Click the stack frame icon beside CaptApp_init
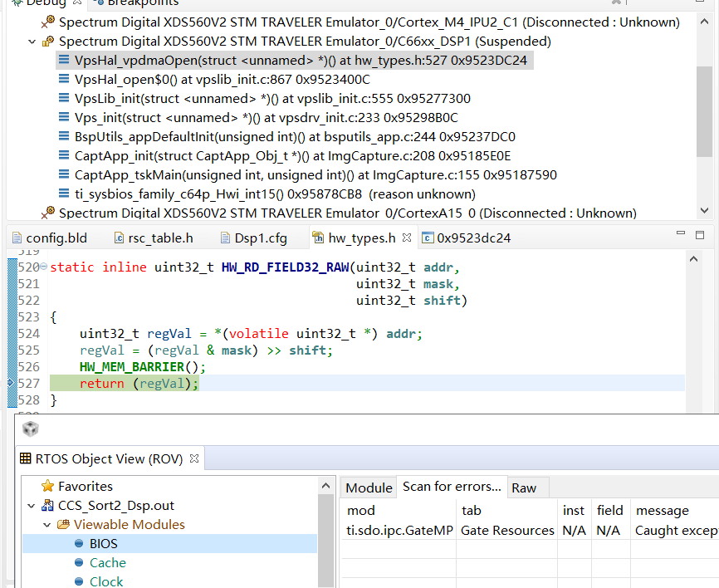Image resolution: width=719 pixels, height=588 pixels. [64, 155]
